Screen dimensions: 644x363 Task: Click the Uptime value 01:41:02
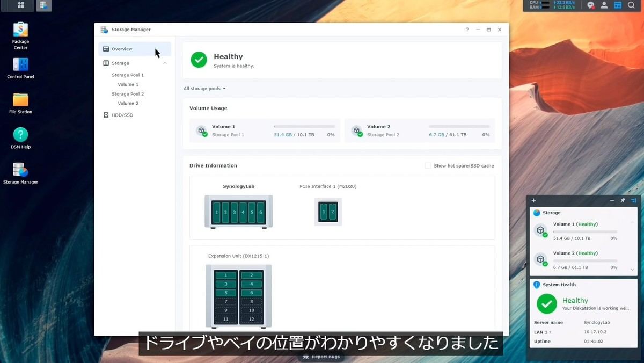(x=594, y=342)
